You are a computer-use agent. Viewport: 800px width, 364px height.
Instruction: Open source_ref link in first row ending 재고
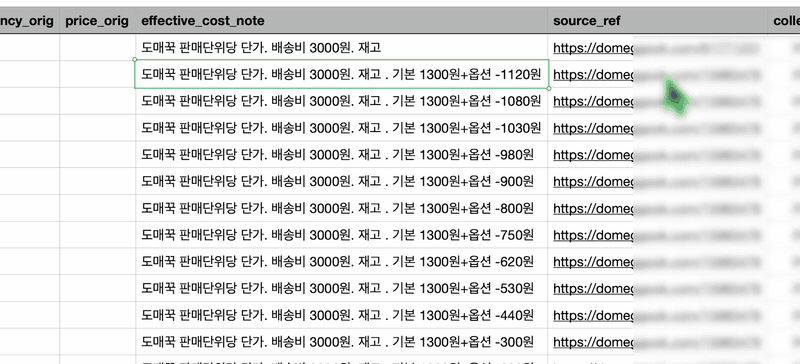[656, 48]
